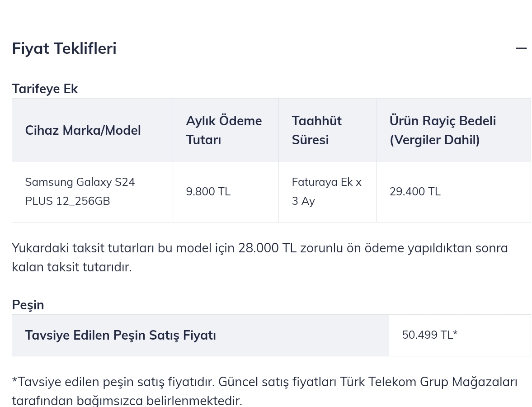
Task: Collapse the Fiyat Teklifleri section
Action: click(x=521, y=48)
